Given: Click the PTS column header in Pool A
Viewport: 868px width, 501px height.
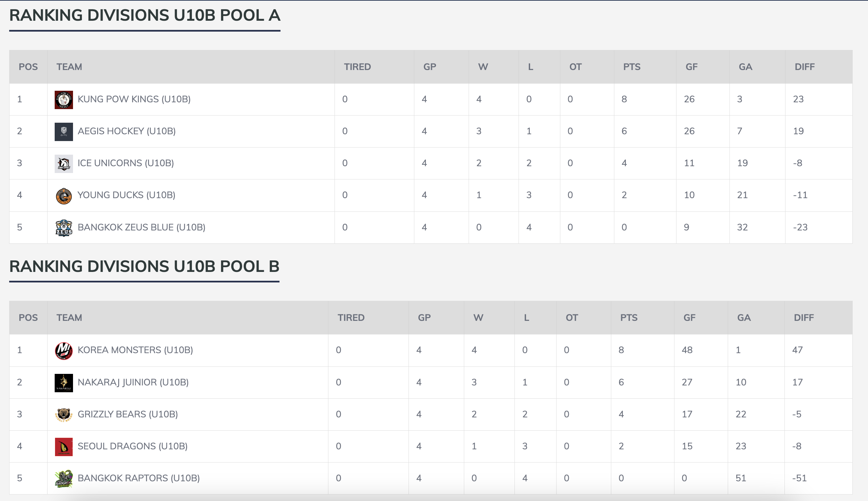Looking at the screenshot, I should click(632, 67).
